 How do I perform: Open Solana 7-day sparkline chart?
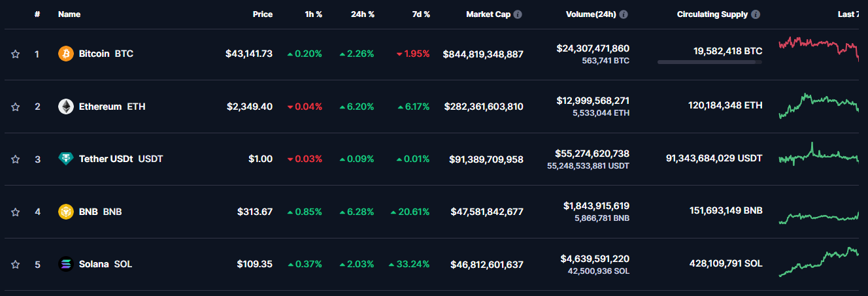pos(819,262)
